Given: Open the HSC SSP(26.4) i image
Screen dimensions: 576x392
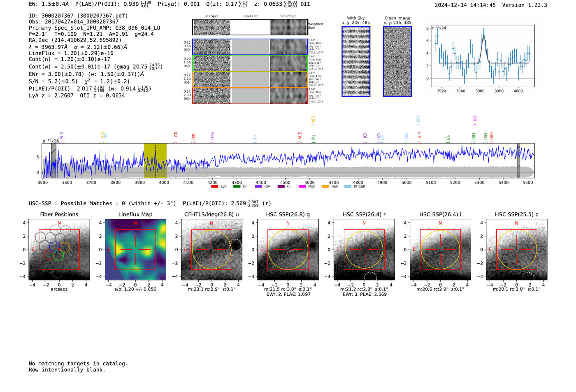Looking at the screenshot, I should 440,250.
